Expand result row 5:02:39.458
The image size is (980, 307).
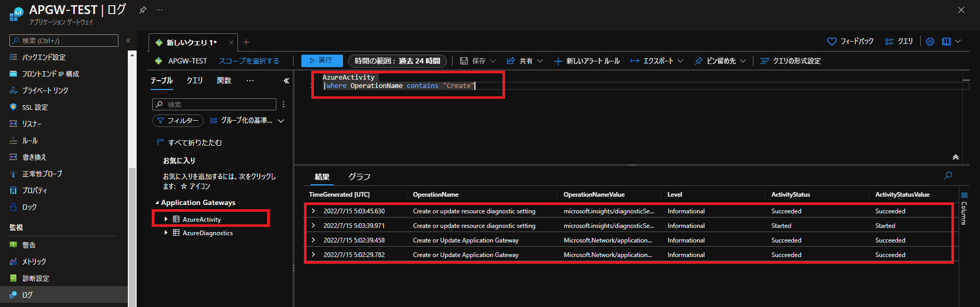(x=313, y=240)
